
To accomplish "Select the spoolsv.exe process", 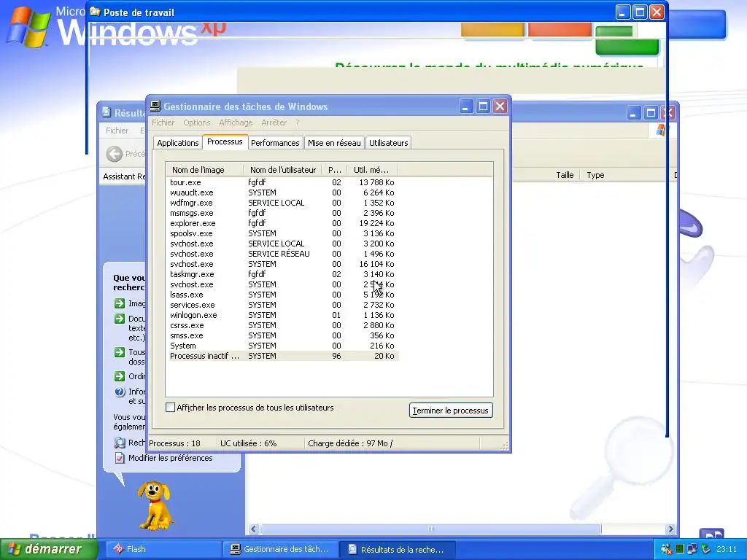I will point(283,233).
